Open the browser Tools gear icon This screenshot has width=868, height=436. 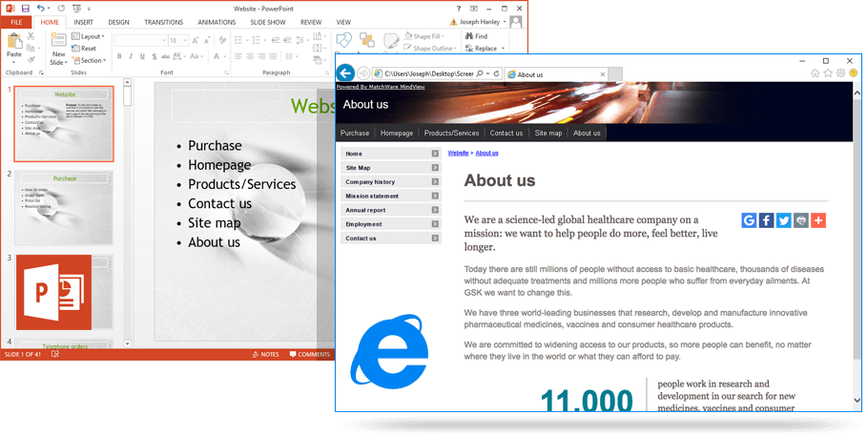841,73
